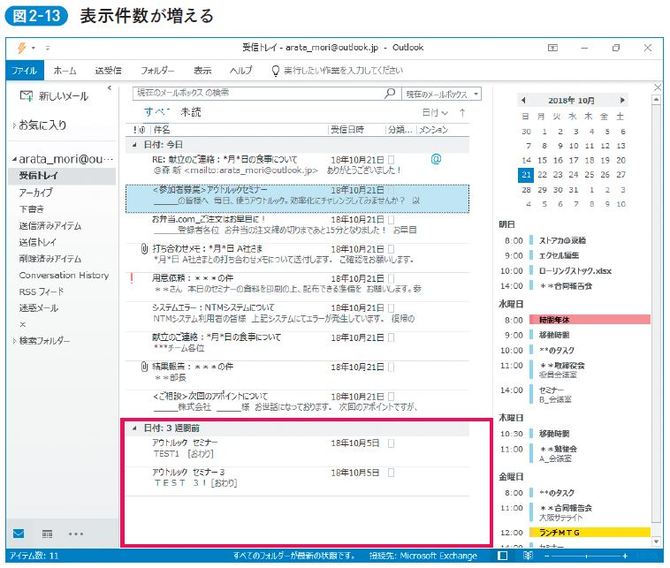The image size is (670, 568).
Task: Collapse the arata_mori account tree
Action: coord(15,159)
